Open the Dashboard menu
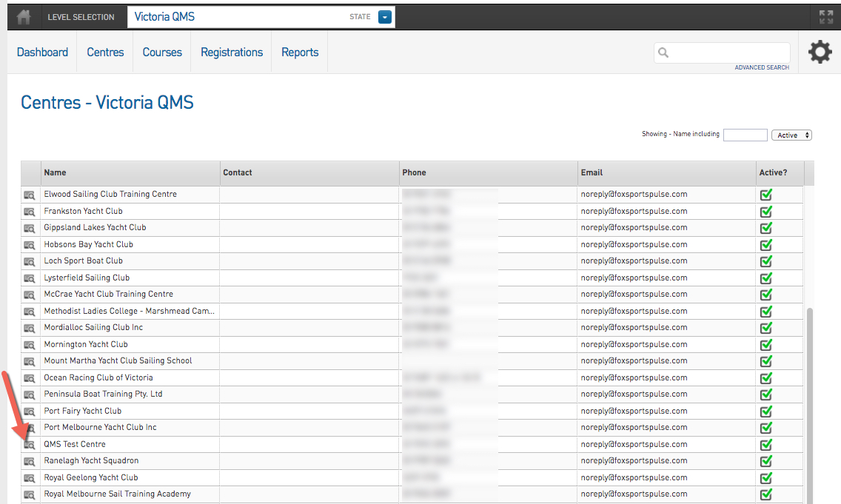The width and height of the screenshot is (841, 504). point(42,52)
